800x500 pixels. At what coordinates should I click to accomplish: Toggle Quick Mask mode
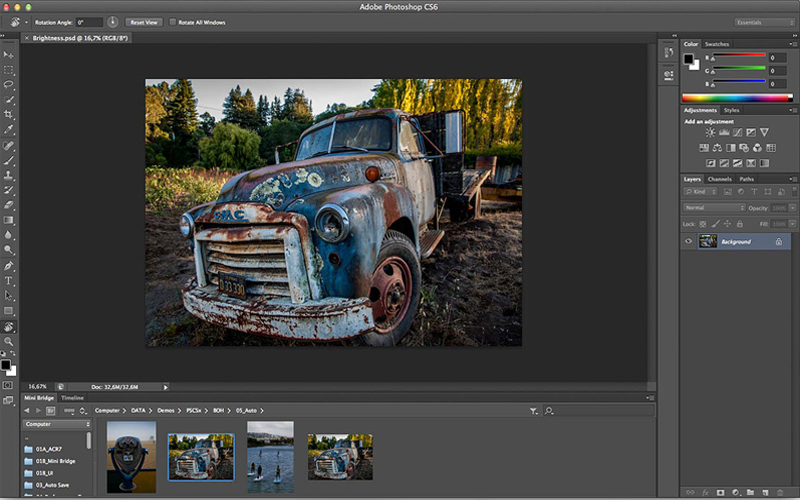pos(9,384)
